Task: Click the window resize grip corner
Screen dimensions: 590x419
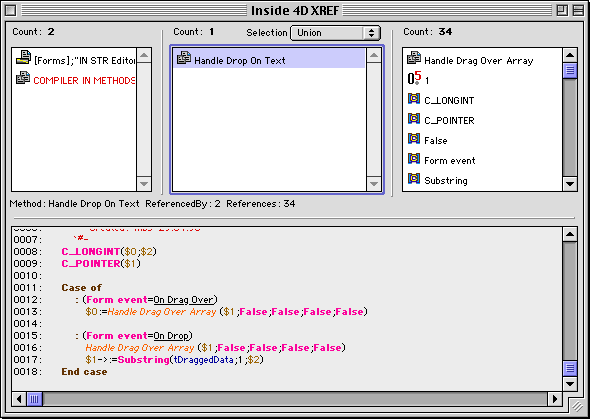Action: click(x=577, y=406)
